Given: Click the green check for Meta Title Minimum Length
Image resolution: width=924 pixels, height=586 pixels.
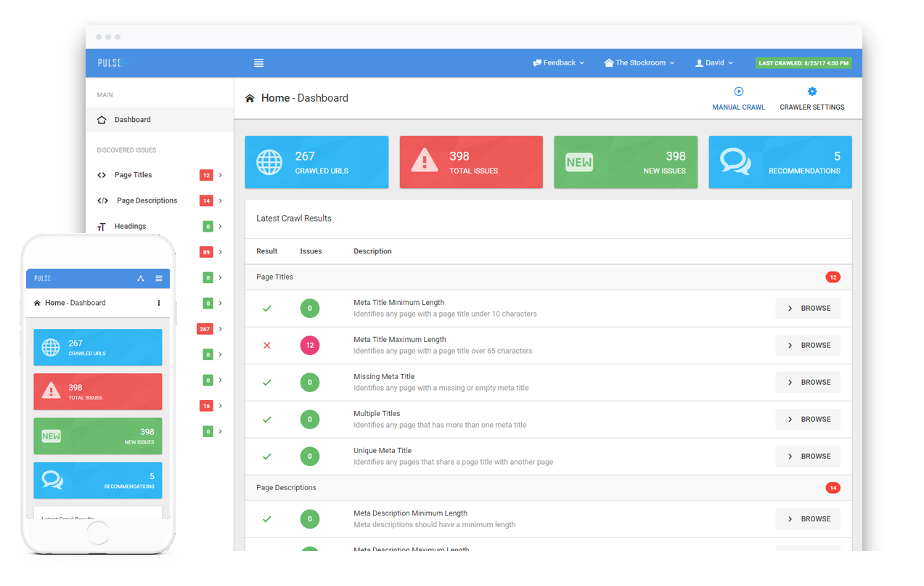Looking at the screenshot, I should point(266,309).
